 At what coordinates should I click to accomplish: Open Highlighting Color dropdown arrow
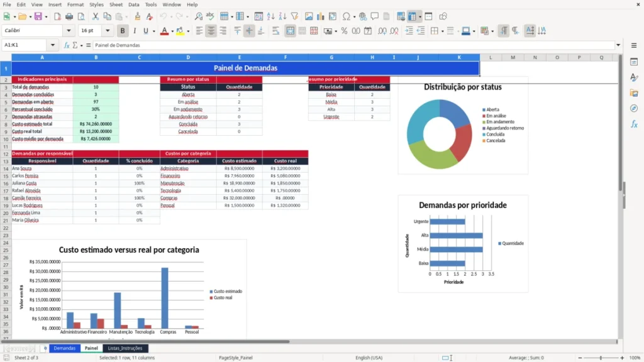point(188,31)
